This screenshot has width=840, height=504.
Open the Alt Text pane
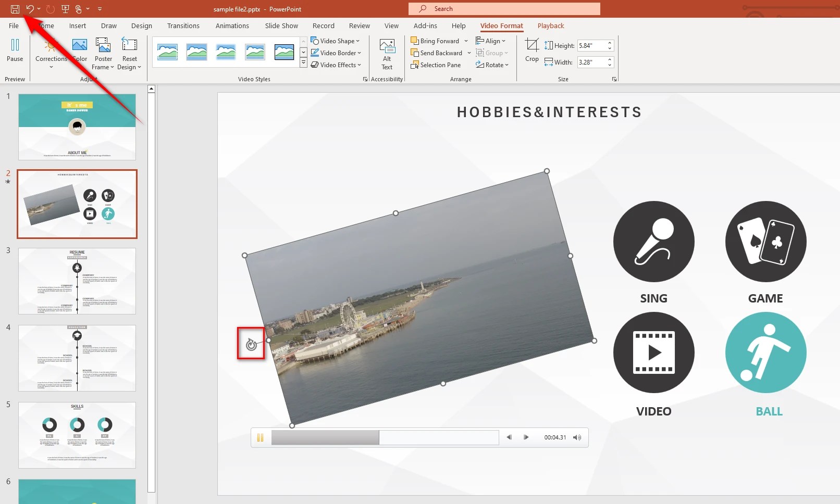click(387, 54)
